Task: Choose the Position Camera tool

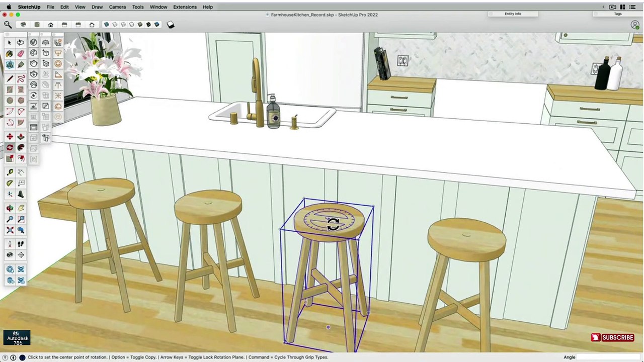Action: pos(10,244)
